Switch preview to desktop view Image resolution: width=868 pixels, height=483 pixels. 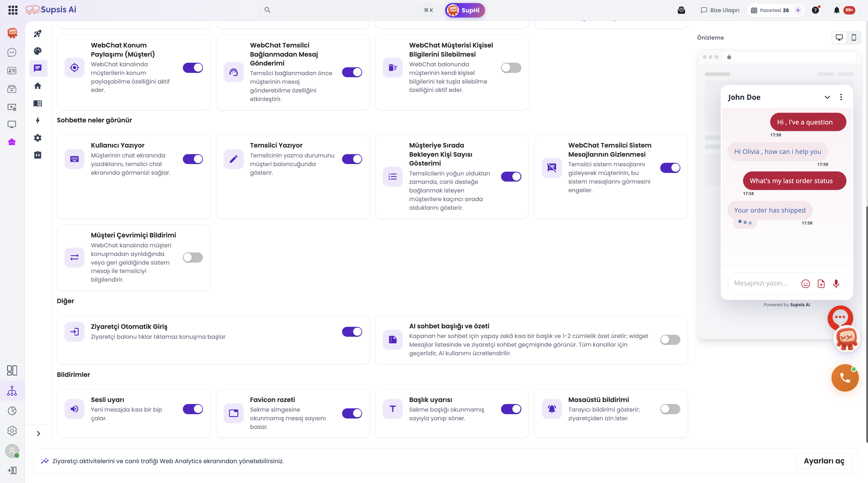pos(839,37)
